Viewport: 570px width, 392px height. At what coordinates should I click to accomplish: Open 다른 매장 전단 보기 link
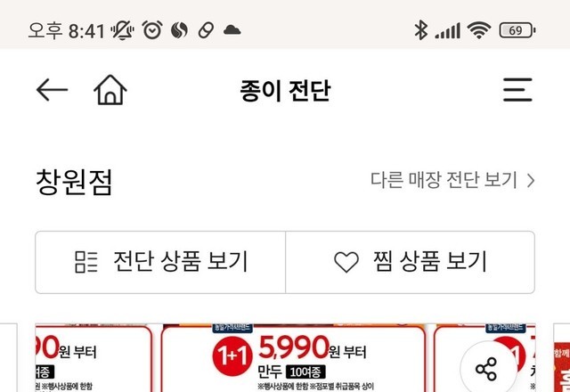[452, 180]
